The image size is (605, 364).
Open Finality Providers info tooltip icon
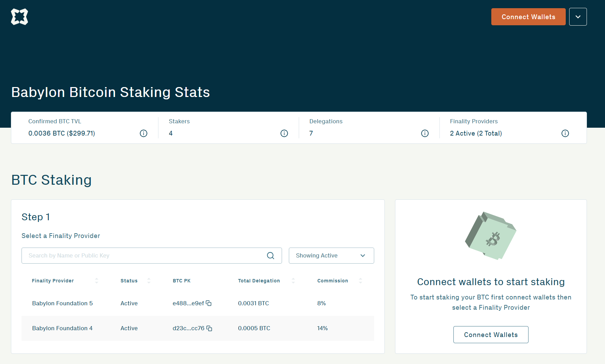pyautogui.click(x=565, y=134)
